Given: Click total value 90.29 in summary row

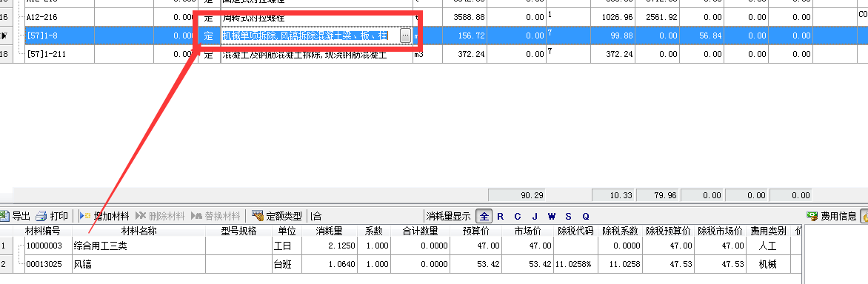Looking at the screenshot, I should [x=533, y=195].
